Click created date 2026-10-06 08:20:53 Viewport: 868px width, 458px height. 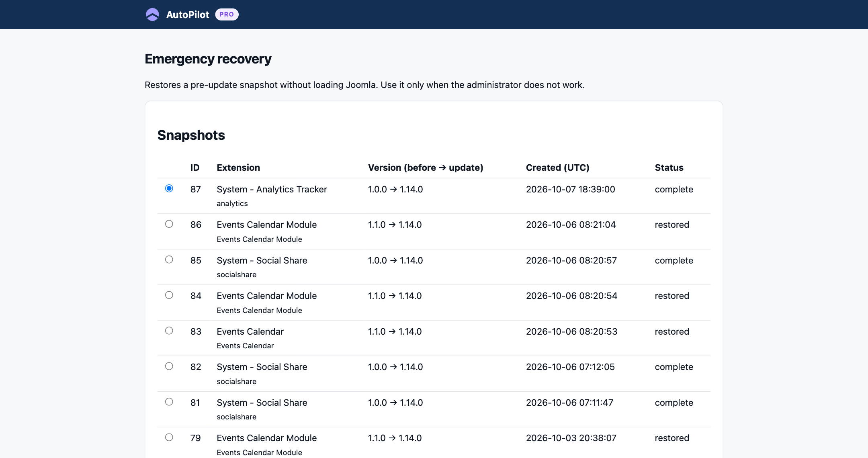[x=572, y=331]
